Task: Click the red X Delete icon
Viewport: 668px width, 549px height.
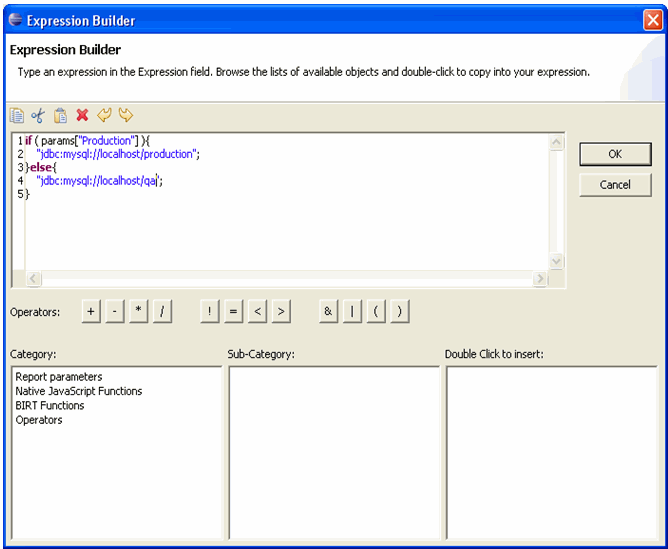Action: pyautogui.click(x=82, y=115)
